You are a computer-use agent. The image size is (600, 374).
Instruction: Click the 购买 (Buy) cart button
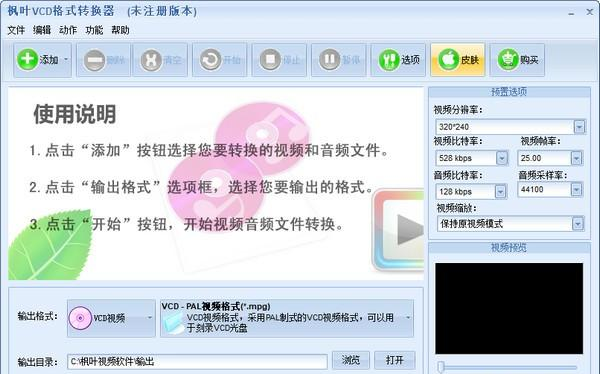tap(517, 60)
